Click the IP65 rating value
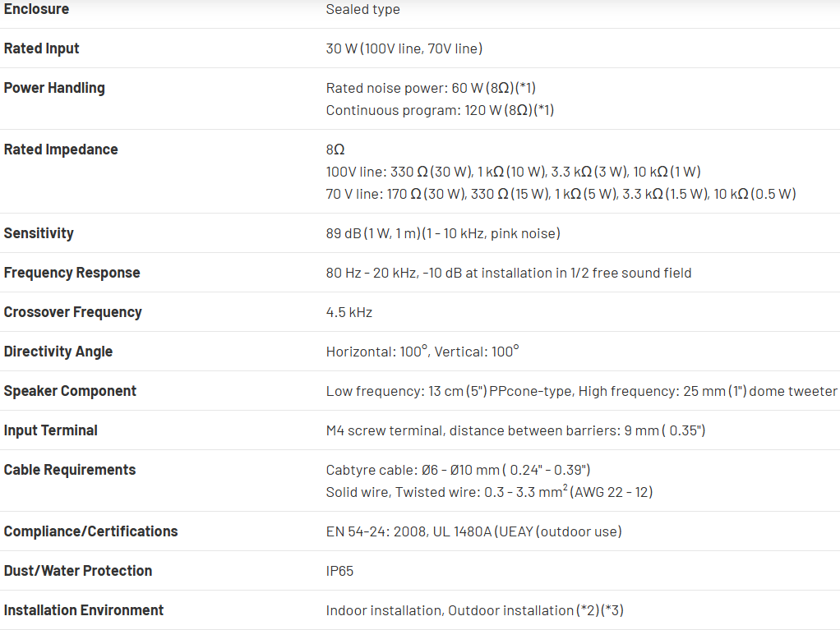The width and height of the screenshot is (840, 630). pos(339,571)
